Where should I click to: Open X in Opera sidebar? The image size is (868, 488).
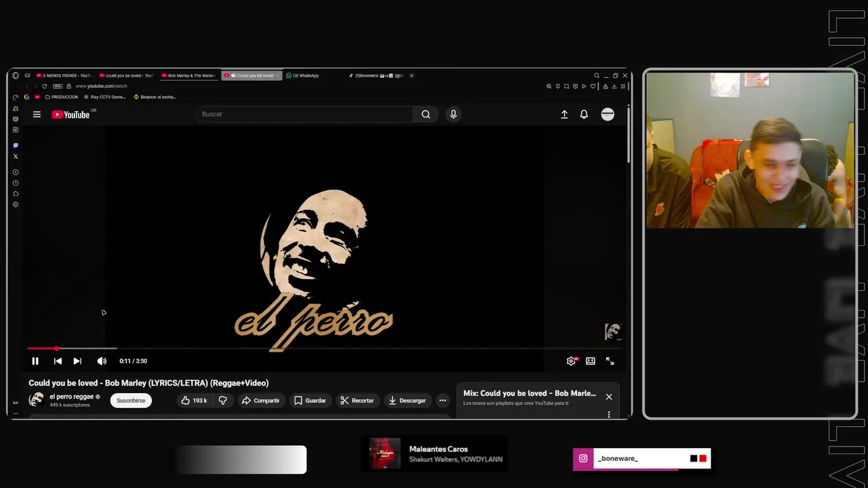(16, 157)
